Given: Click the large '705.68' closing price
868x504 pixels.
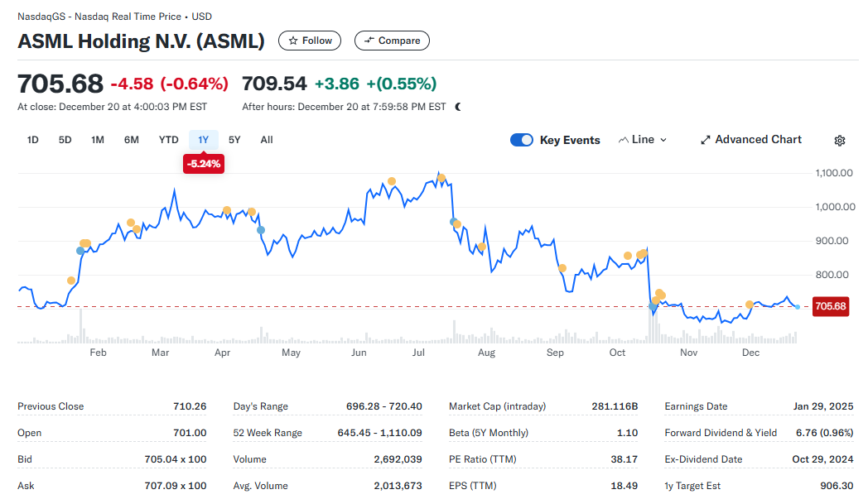Looking at the screenshot, I should point(60,84).
